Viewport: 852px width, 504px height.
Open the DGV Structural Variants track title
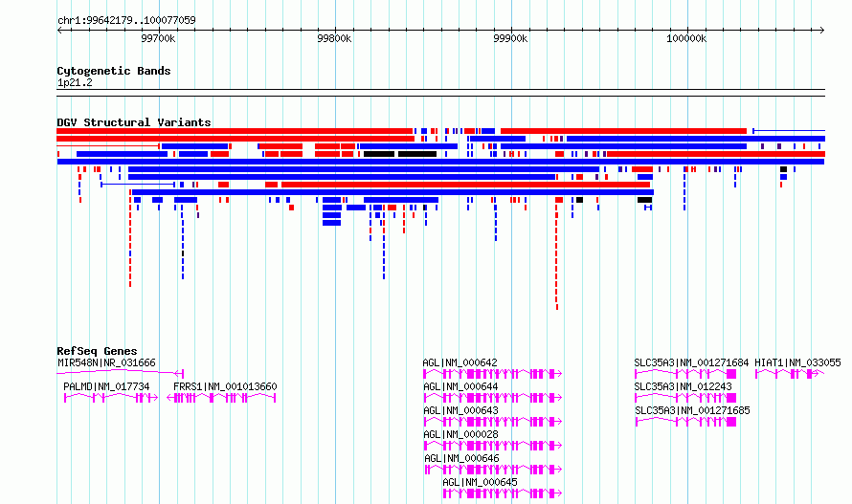tap(134, 122)
